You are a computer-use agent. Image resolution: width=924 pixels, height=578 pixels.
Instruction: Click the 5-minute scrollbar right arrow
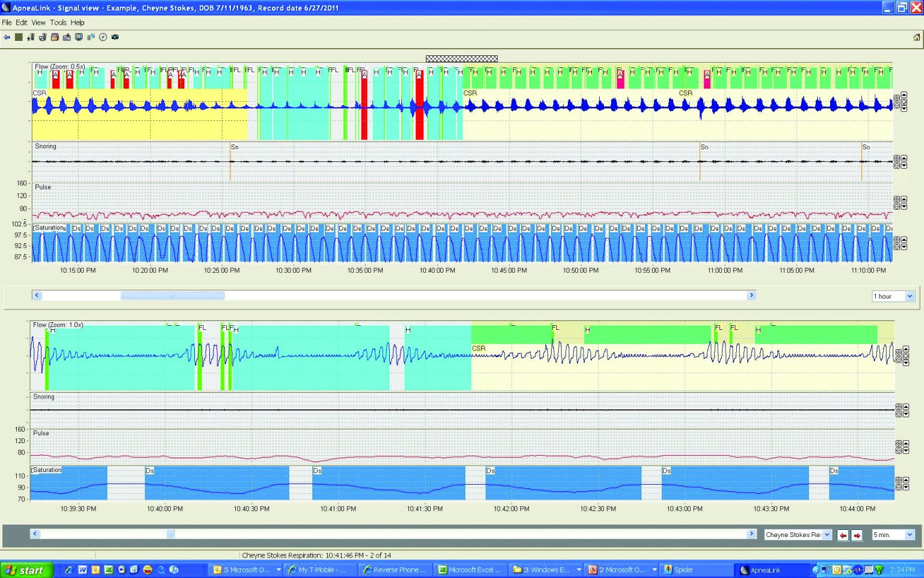[751, 534]
